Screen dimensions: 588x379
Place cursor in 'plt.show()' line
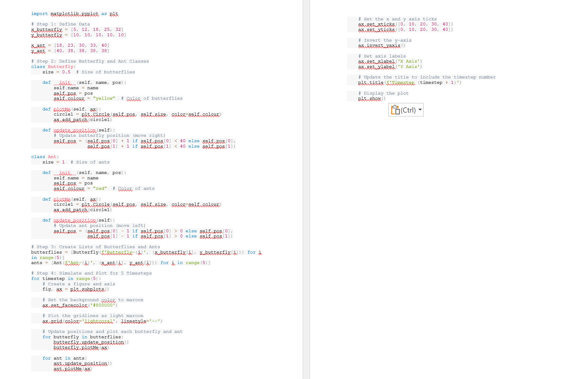coord(372,98)
